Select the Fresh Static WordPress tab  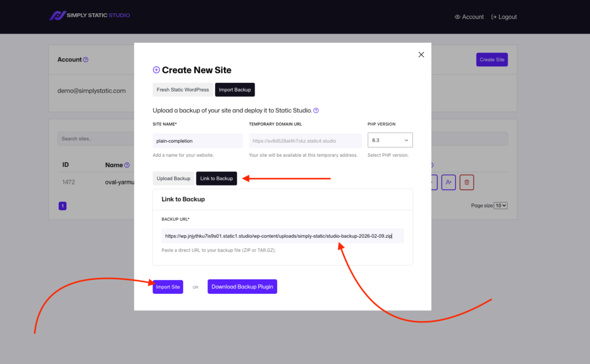tap(182, 89)
